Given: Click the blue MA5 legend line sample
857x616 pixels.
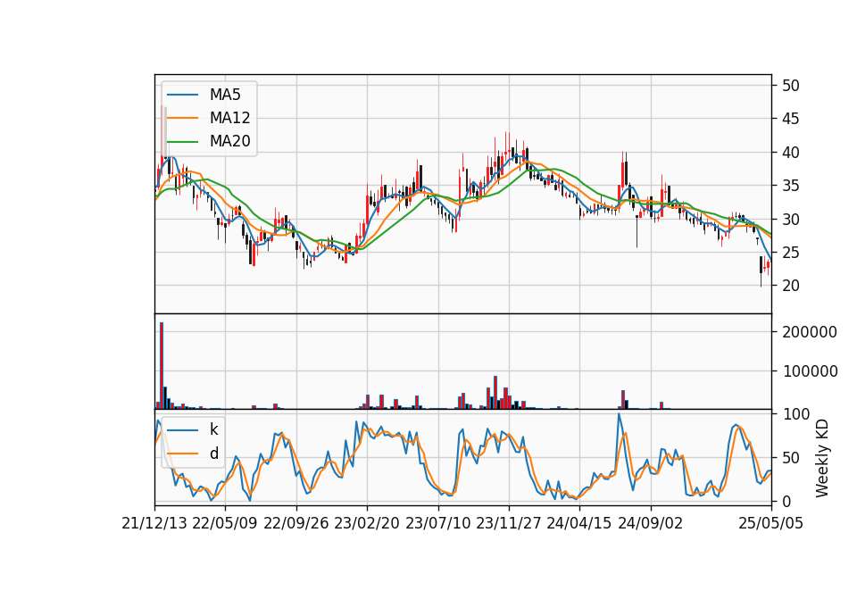Looking at the screenshot, I should click(x=182, y=95).
